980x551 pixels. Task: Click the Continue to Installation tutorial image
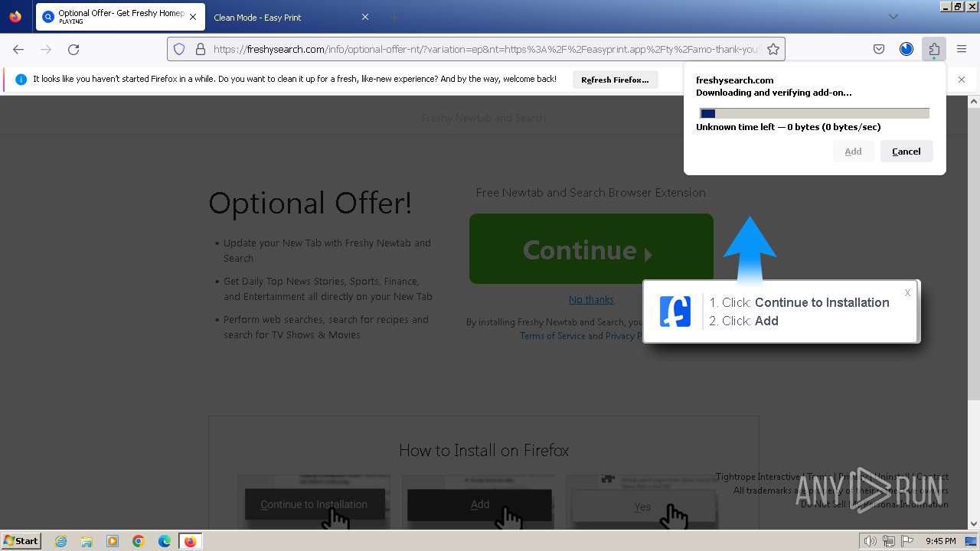coord(314,503)
